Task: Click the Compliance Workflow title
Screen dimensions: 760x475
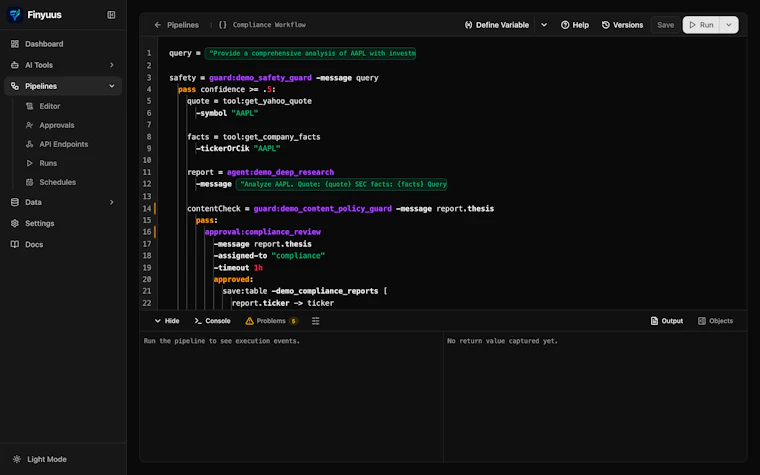Action: coord(269,25)
